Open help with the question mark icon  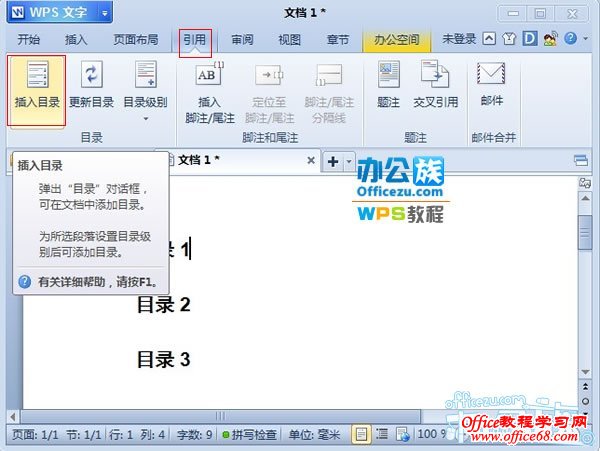pos(570,38)
